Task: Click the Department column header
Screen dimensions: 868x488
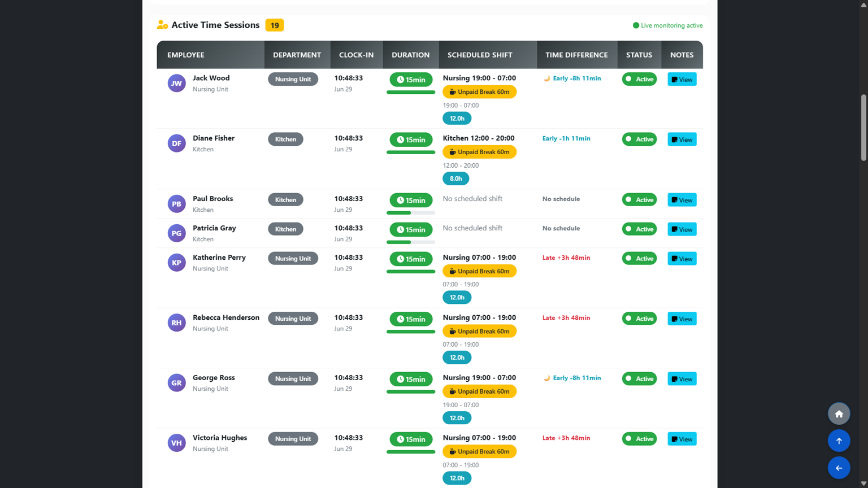Action: click(x=297, y=55)
